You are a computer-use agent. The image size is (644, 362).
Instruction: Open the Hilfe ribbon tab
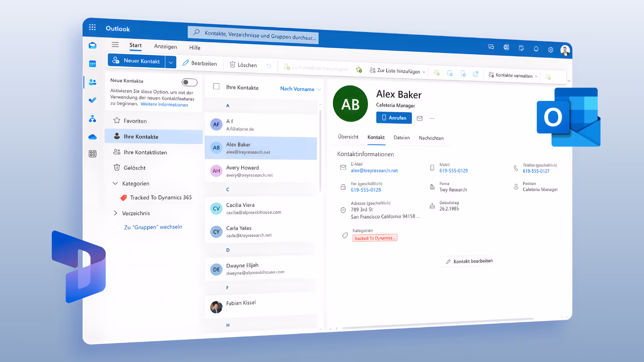coord(195,48)
